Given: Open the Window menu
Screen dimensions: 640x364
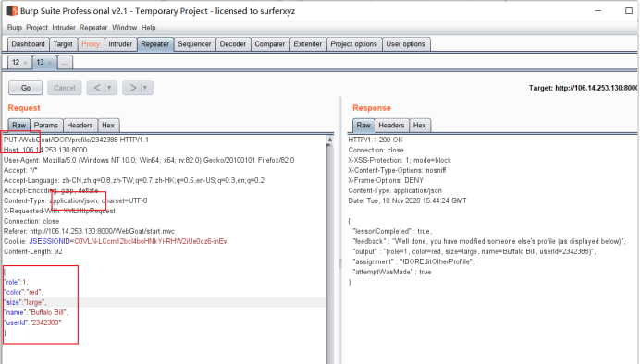Looking at the screenshot, I should coord(125,28).
